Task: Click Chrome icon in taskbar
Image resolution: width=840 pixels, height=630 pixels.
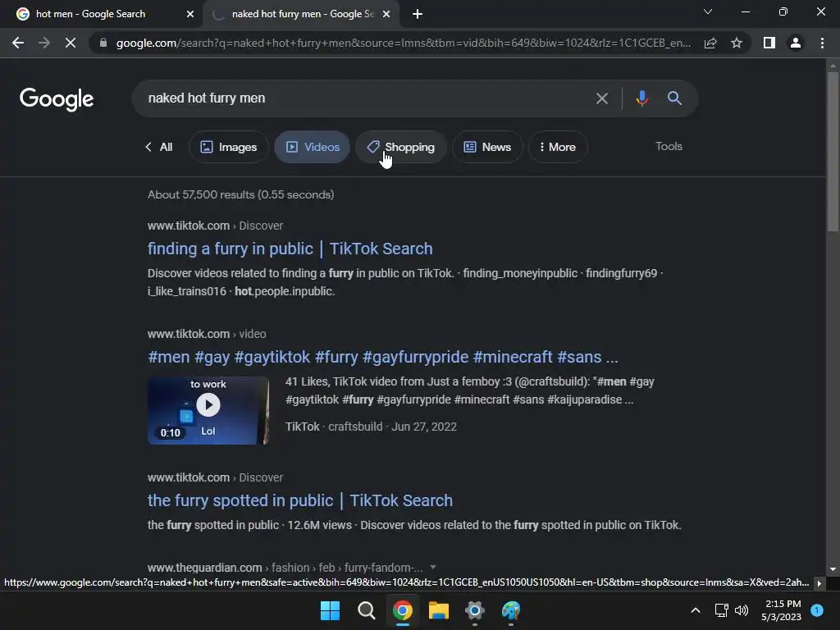Action: point(402,610)
